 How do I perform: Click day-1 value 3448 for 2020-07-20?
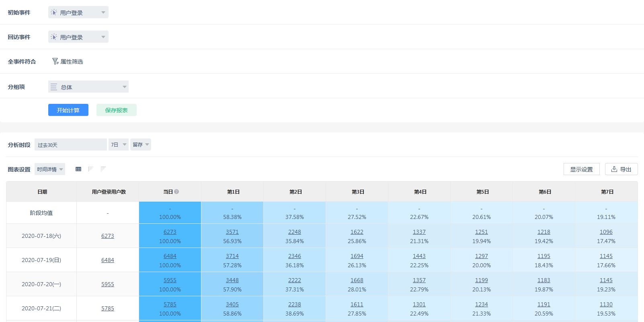[x=232, y=280]
